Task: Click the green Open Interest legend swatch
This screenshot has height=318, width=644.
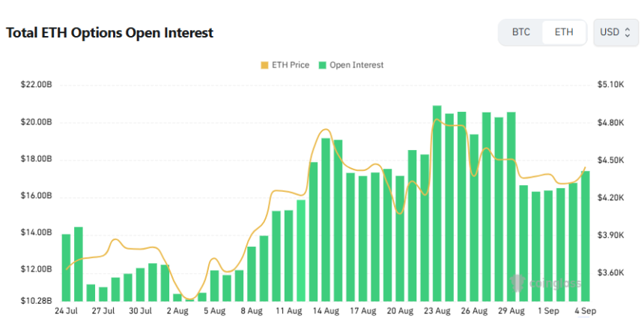Action: [323, 65]
